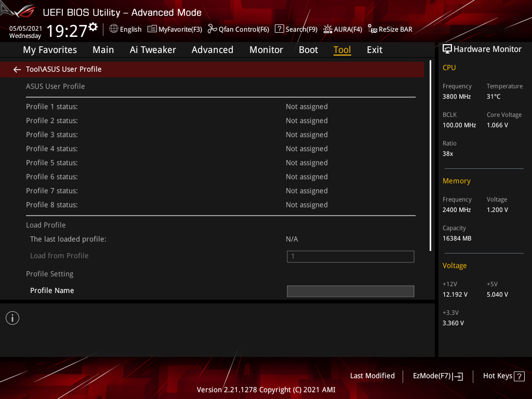Click the Not assigned value of Profile 1
Viewport: 532px width, 399px height.
pos(307,107)
